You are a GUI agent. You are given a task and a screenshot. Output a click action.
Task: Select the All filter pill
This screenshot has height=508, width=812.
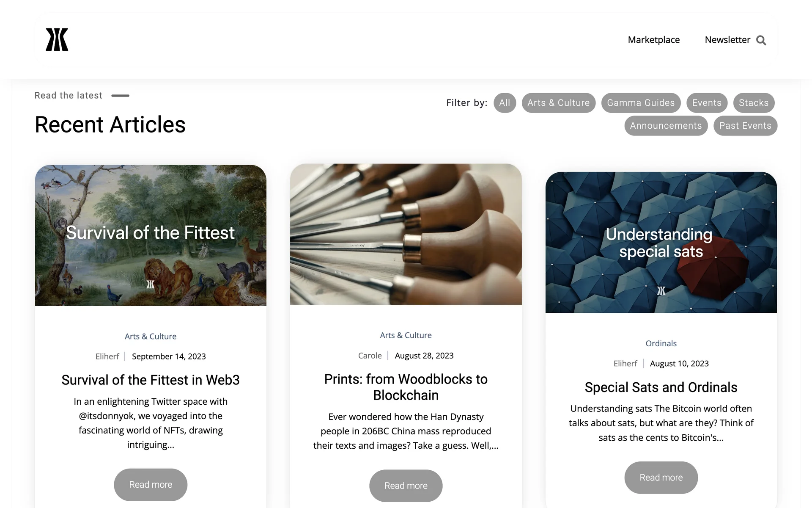[505, 103]
